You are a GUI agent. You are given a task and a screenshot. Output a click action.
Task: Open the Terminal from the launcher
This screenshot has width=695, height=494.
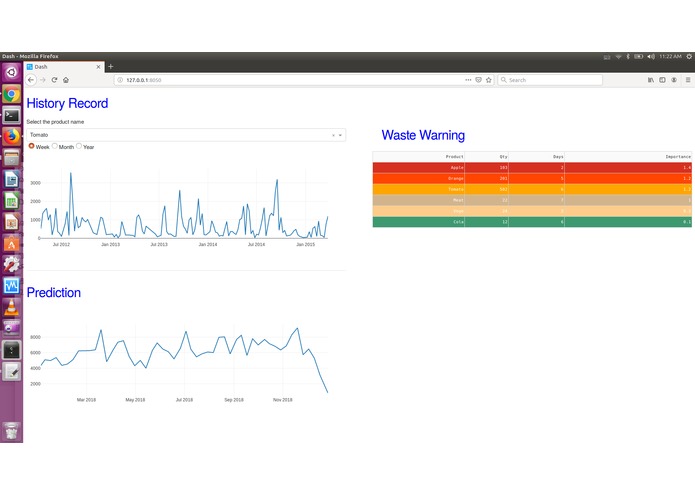click(12, 116)
